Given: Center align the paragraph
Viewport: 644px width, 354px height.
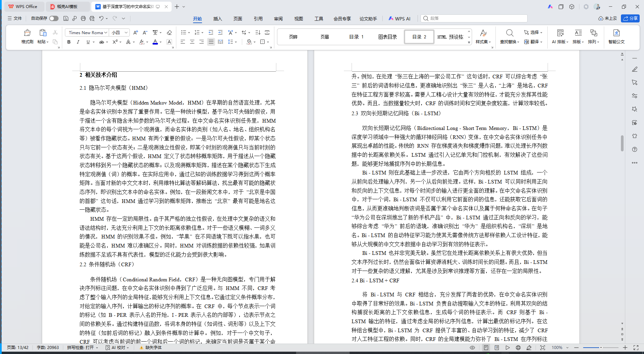Looking at the screenshot, I should [x=192, y=42].
